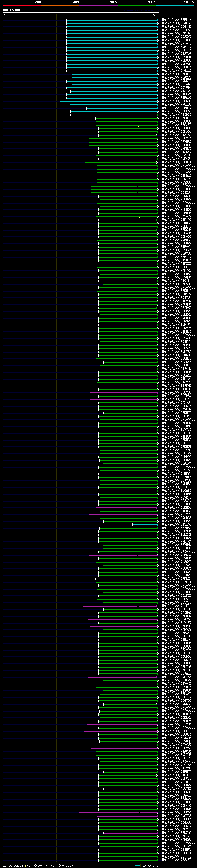Click the query end position label 583

point(155,15)
